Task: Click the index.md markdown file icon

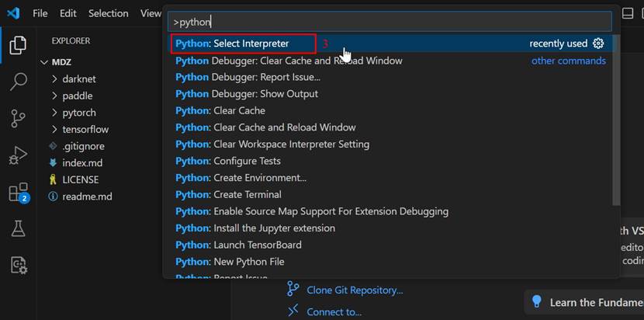Action: point(53,163)
